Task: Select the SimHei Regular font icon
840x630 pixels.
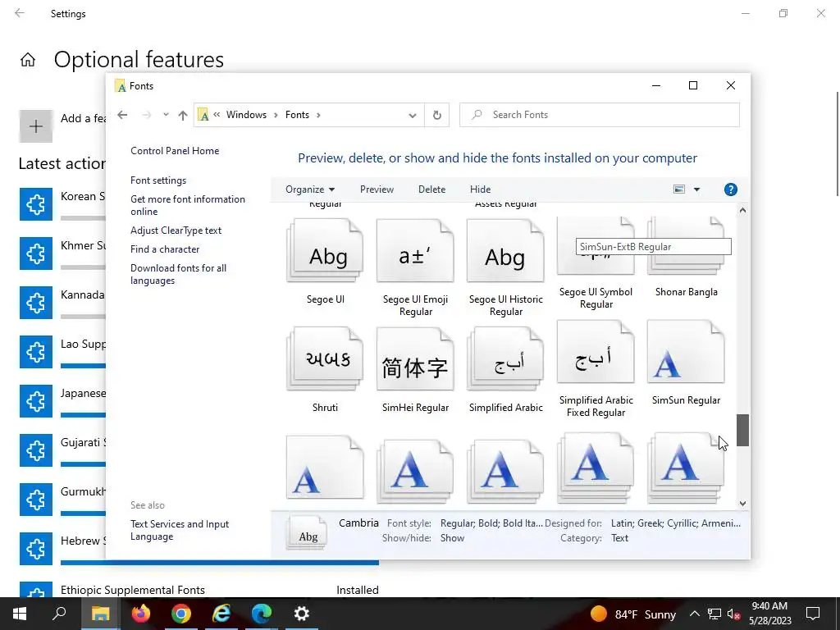Action: (415, 359)
